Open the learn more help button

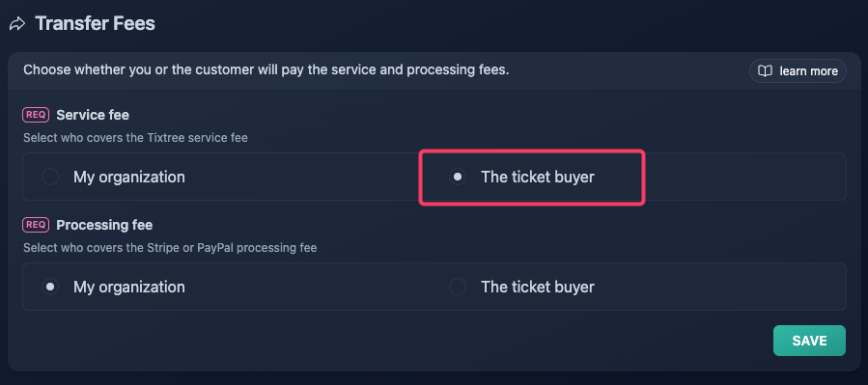click(x=798, y=71)
